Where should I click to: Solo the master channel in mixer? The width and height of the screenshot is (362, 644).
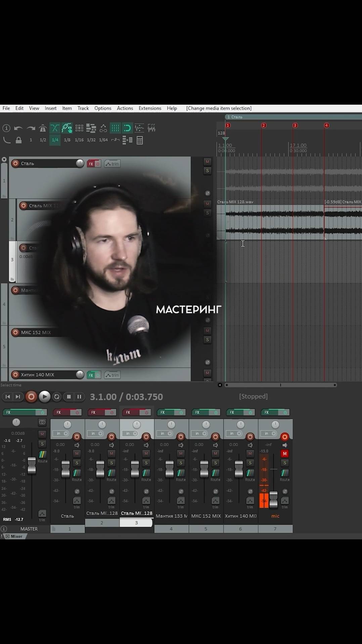(x=42, y=444)
